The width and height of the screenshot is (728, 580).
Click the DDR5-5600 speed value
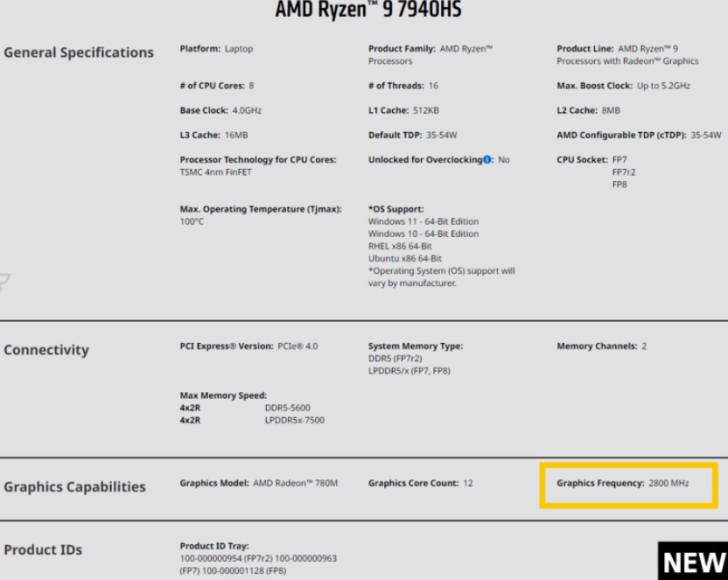coord(287,408)
